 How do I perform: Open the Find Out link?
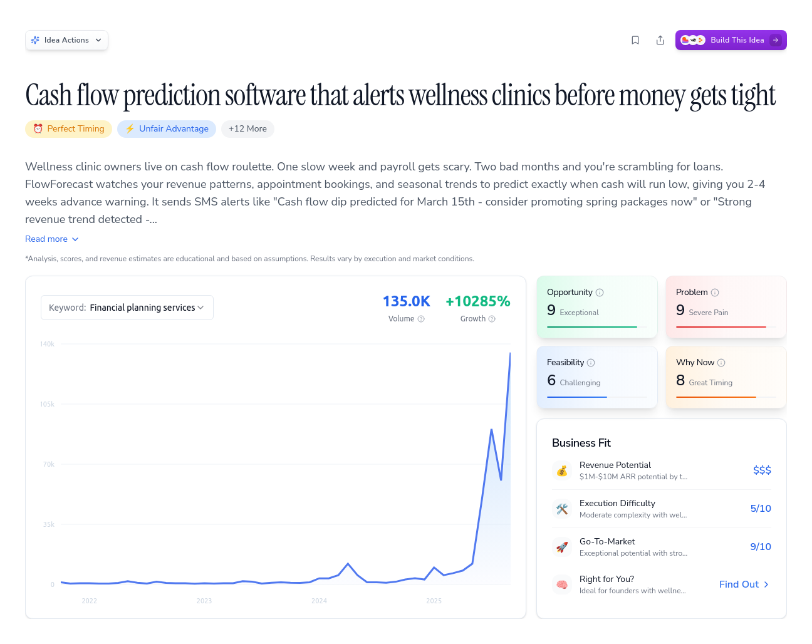743,584
